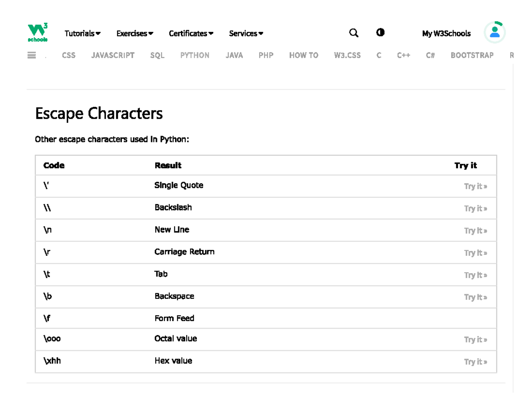
Task: Toggle dark mode contrast icon
Action: (380, 32)
